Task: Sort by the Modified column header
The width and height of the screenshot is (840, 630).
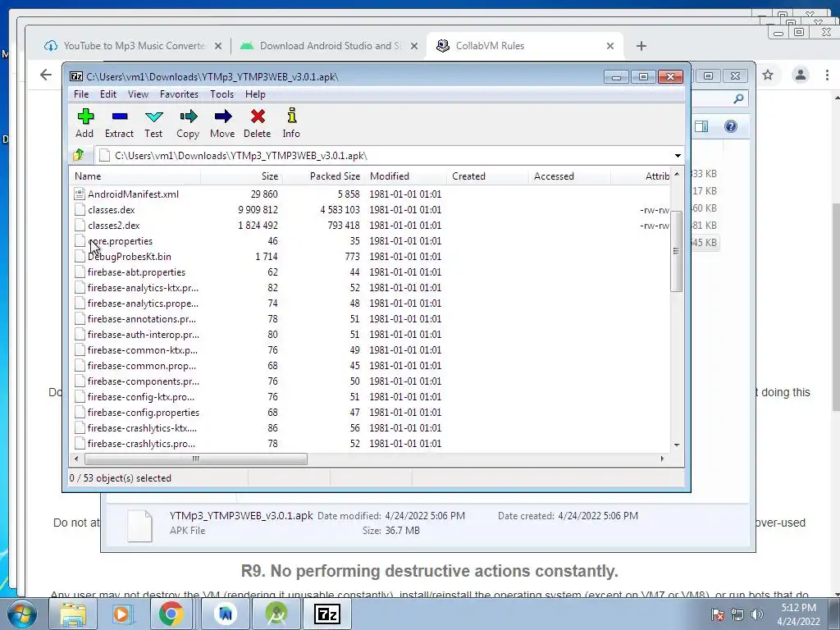Action: point(405,176)
